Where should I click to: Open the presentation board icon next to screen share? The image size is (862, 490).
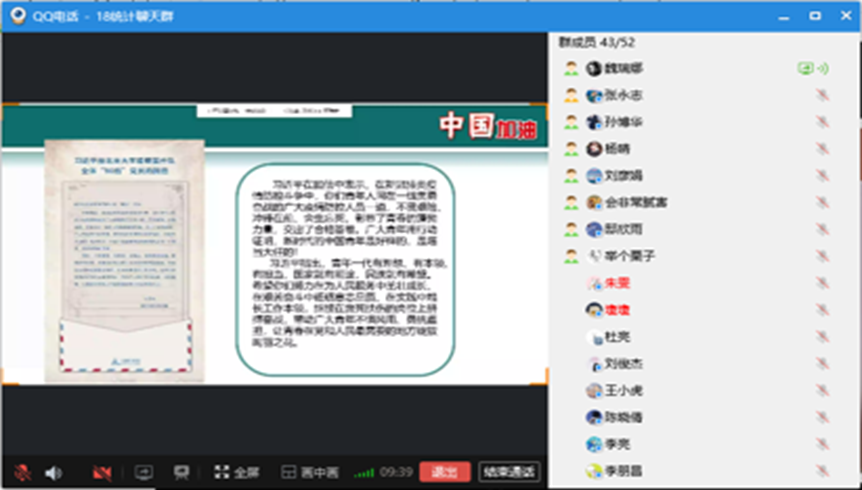(x=181, y=472)
